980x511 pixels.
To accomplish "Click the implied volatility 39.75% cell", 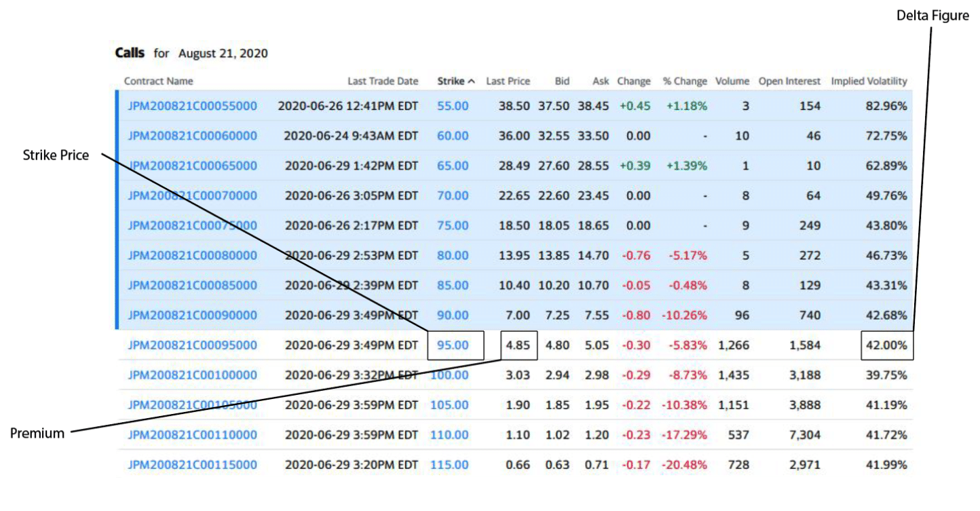I will point(886,375).
